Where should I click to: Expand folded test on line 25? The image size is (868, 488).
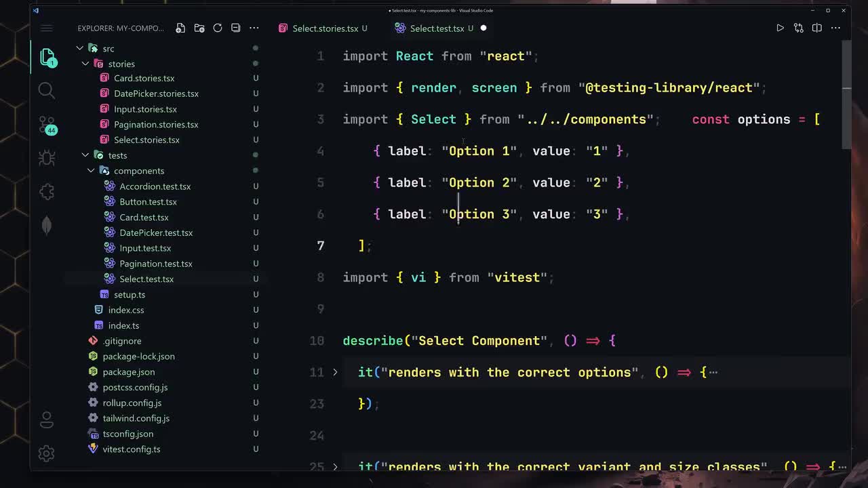tap(335, 466)
